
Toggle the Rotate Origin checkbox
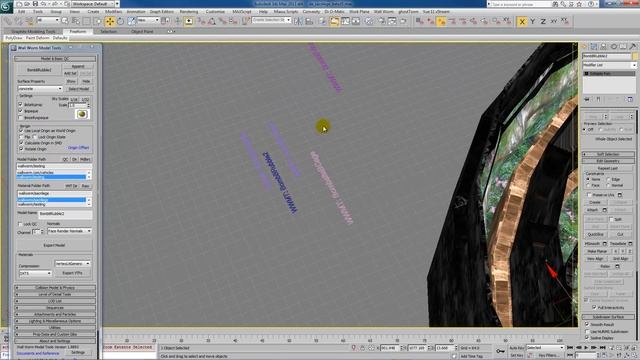[21, 149]
